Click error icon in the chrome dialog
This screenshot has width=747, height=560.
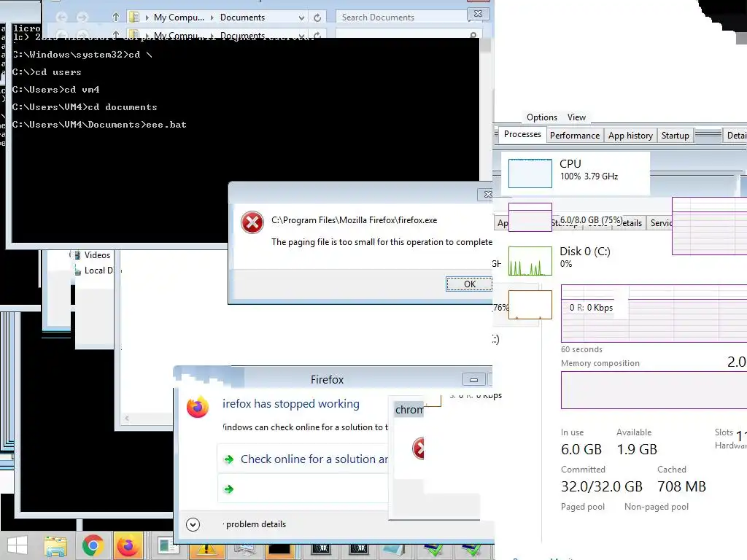coord(418,448)
